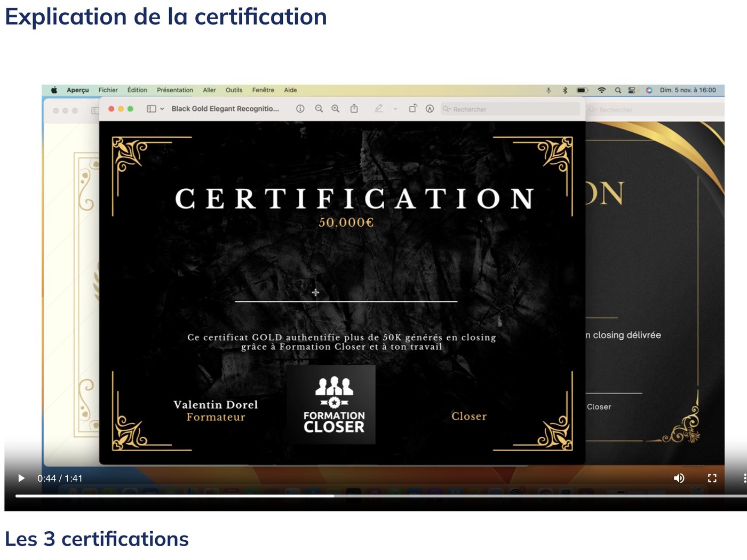Click the Explication de la certification heading
This screenshot has height=560, width=747.
click(166, 17)
